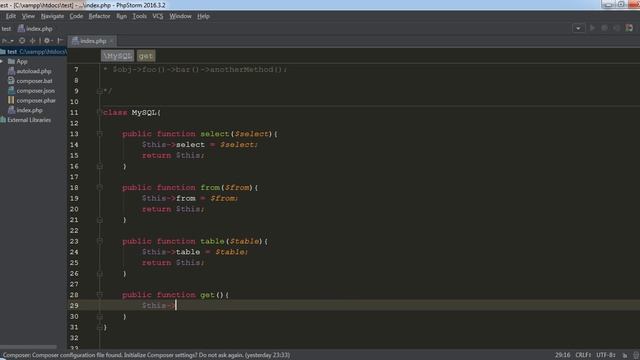Click the Composer notification in status bar

pyautogui.click(x=146, y=355)
